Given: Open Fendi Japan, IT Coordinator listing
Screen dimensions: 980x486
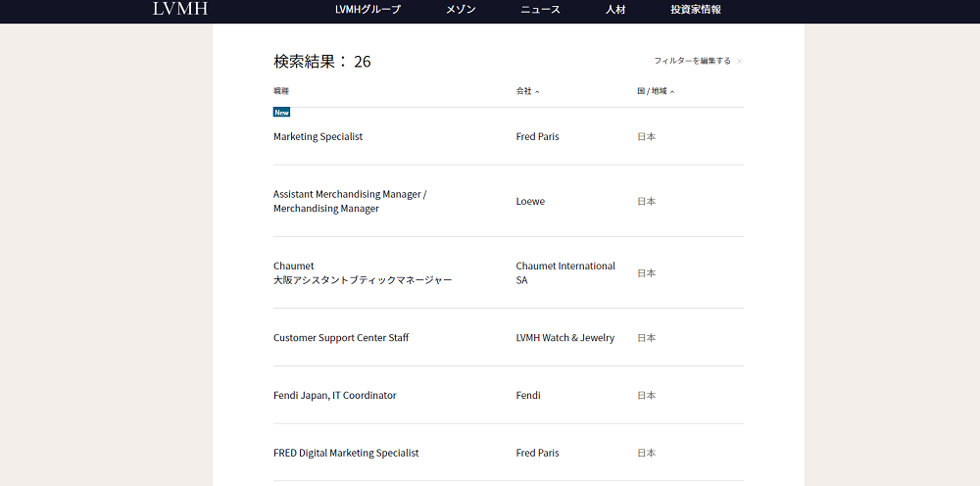Looking at the screenshot, I should pos(335,395).
